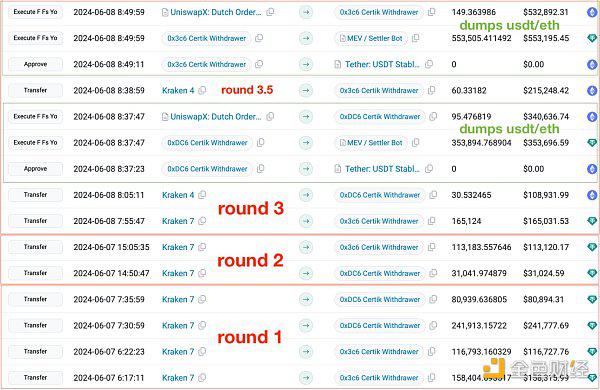Viewport: 600px width, 390px height.
Task: Open Kraken 7 link at 14:50:47
Action: coord(178,273)
